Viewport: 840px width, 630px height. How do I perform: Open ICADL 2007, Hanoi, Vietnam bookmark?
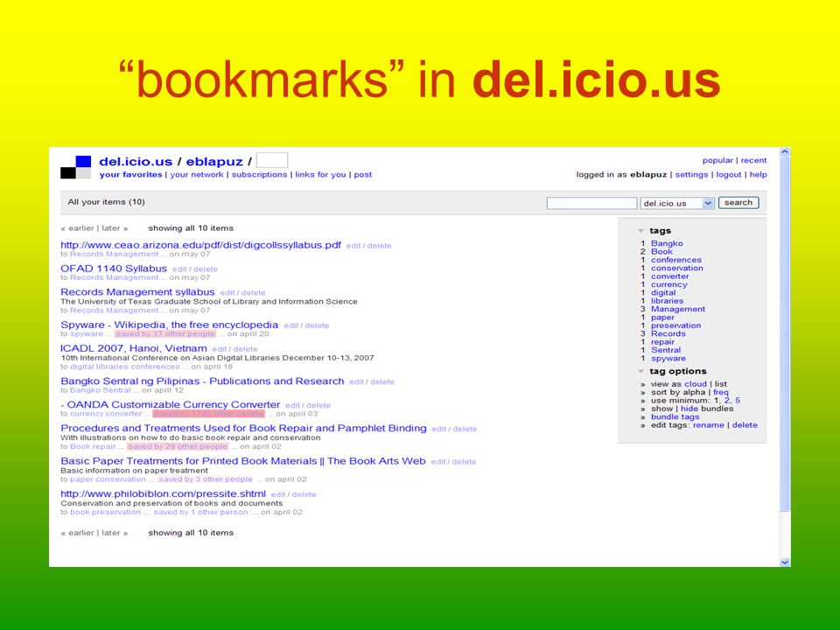click(133, 348)
